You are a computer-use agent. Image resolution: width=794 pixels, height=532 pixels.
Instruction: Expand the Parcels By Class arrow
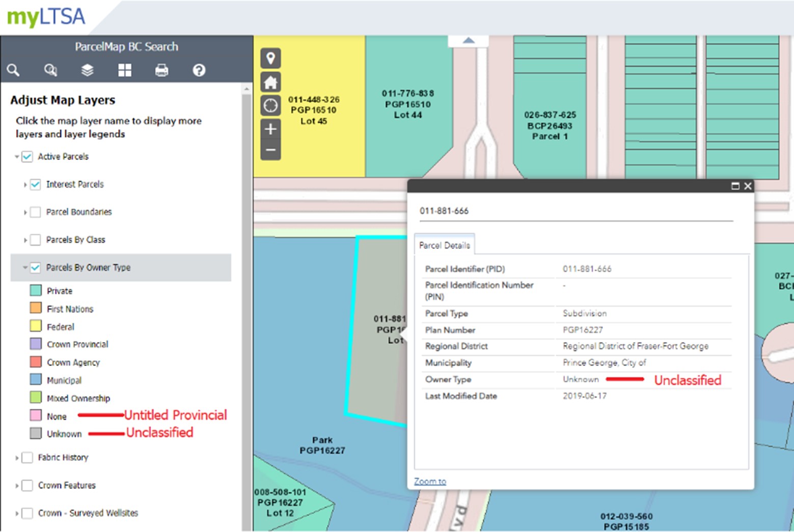pyautogui.click(x=25, y=240)
